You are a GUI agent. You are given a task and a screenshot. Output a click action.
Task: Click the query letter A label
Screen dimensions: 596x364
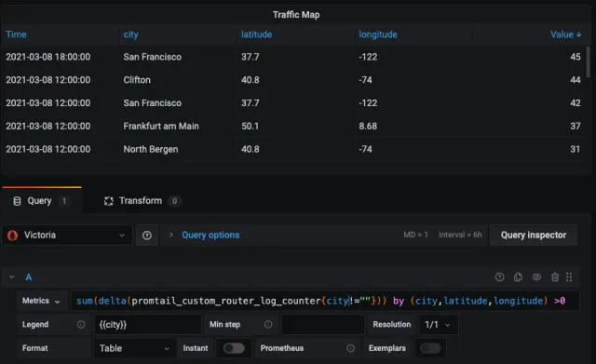pos(29,277)
